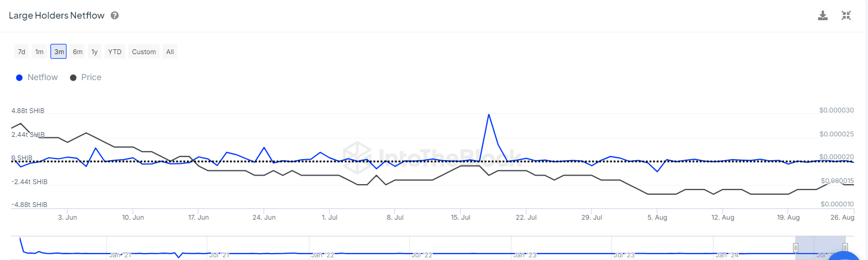This screenshot has height=260, width=868.
Task: Select the 7d time range
Action: pos(21,51)
